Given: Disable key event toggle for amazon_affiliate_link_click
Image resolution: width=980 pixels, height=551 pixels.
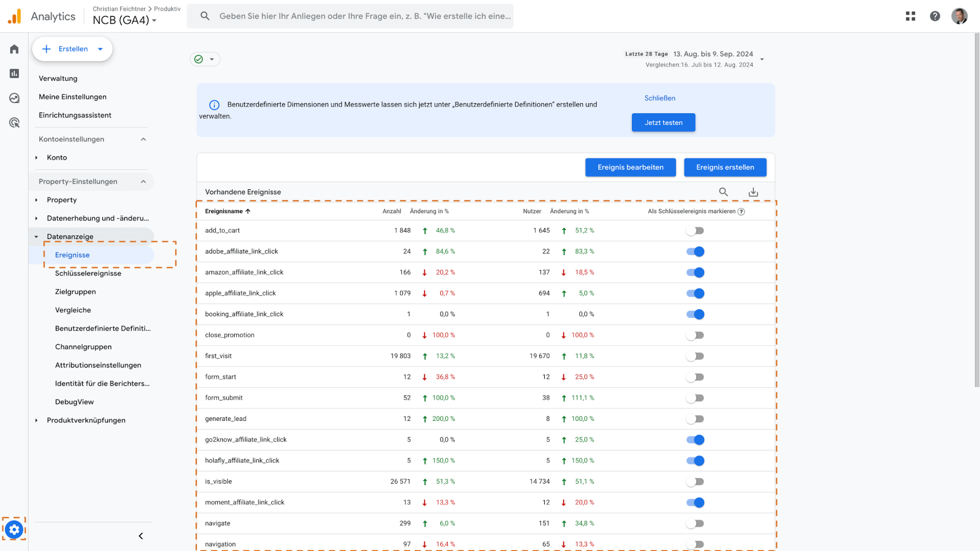Looking at the screenshot, I should pyautogui.click(x=695, y=272).
